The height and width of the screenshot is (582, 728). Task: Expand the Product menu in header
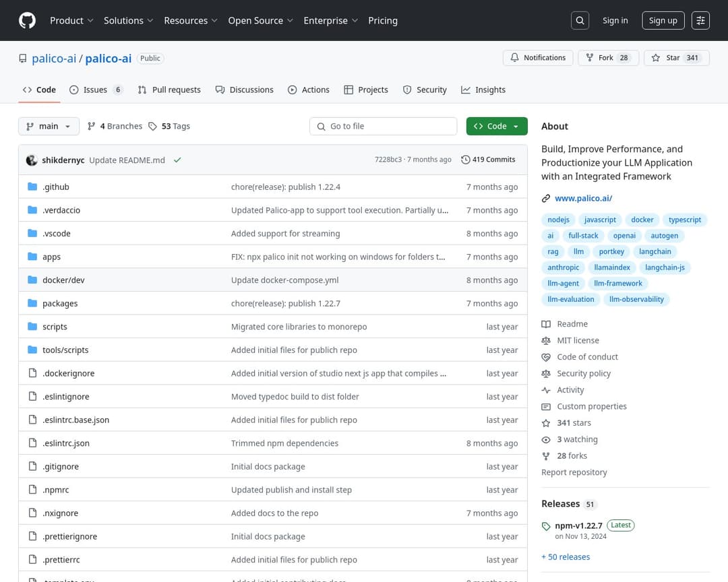(x=71, y=20)
